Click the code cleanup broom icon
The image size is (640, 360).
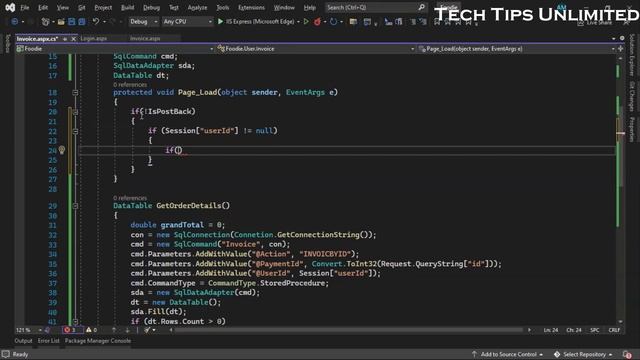tap(147, 330)
